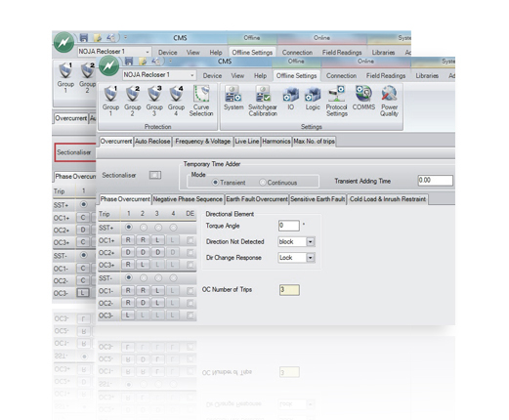Viewport: 509px width, 420px height.
Task: Click OC2+ D button in back window
Action: [83, 230]
